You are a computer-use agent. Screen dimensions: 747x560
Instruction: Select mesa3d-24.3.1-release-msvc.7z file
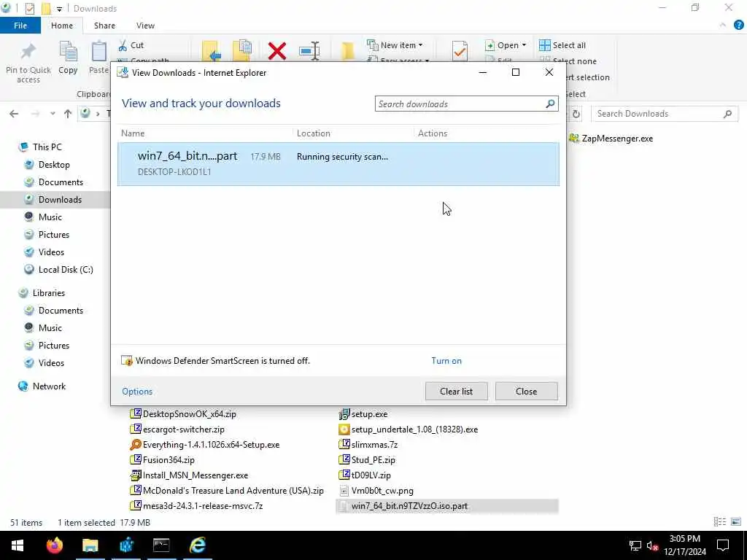click(x=196, y=506)
